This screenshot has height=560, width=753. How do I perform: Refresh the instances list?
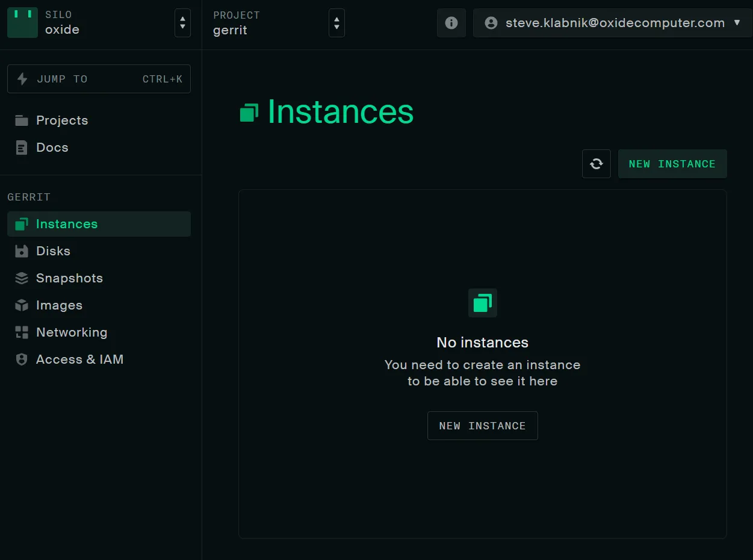pos(597,164)
